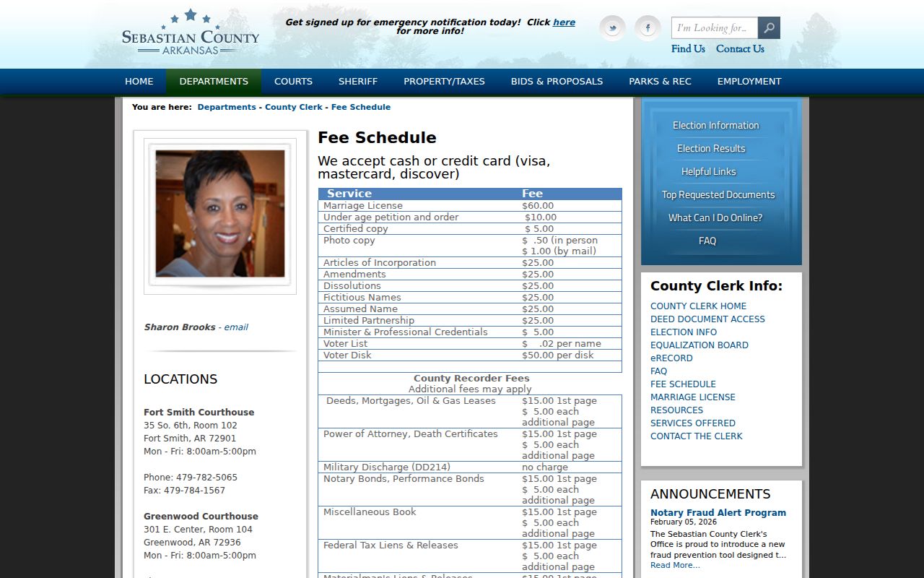The width and height of the screenshot is (924, 578).
Task: Click County Clerk in the breadcrumb
Action: point(294,107)
